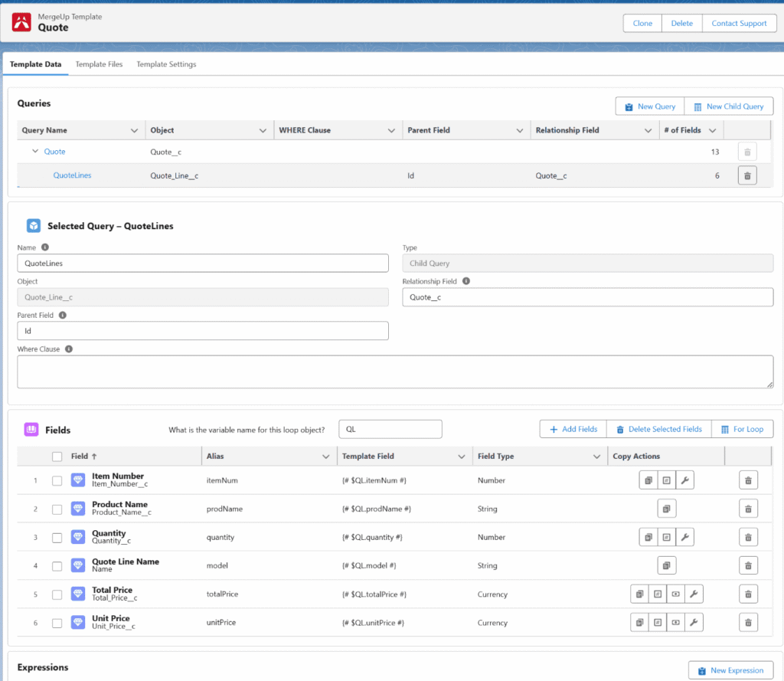Click the Delete template button
This screenshot has width=784, height=681.
pyautogui.click(x=682, y=23)
